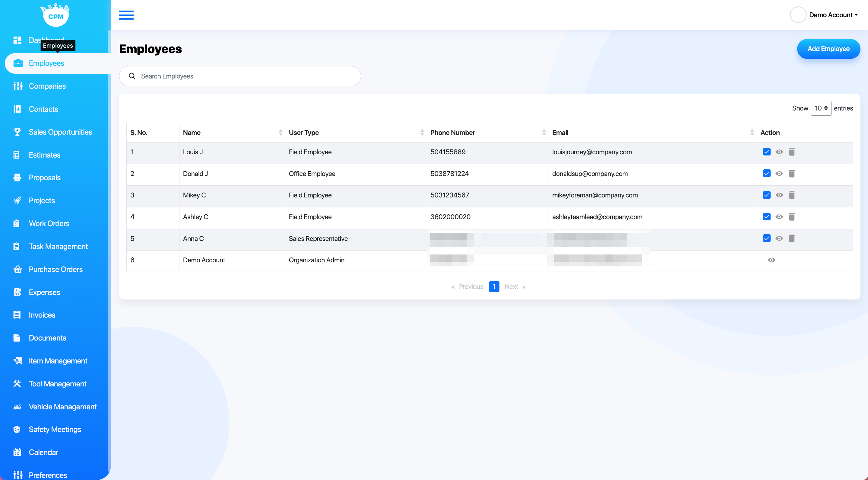Click the Add Employee button
The image size is (868, 480).
(828, 49)
